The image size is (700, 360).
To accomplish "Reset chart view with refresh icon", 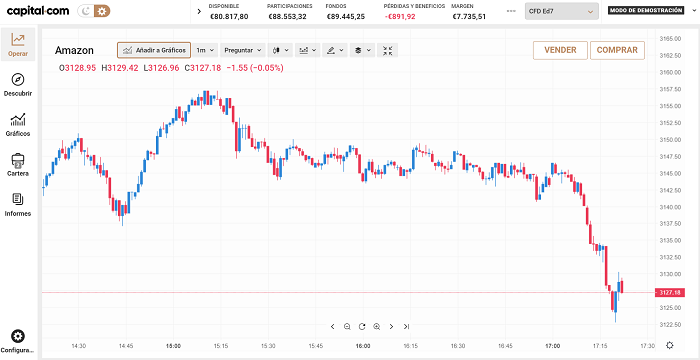I will coord(362,327).
